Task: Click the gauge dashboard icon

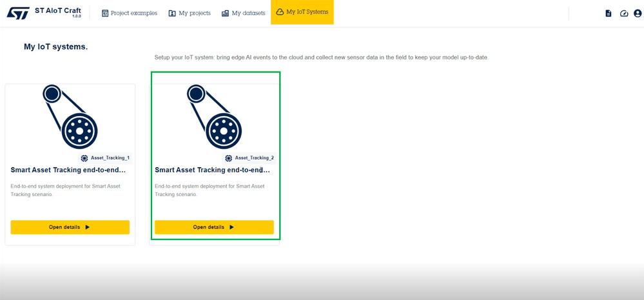Action: (x=624, y=14)
